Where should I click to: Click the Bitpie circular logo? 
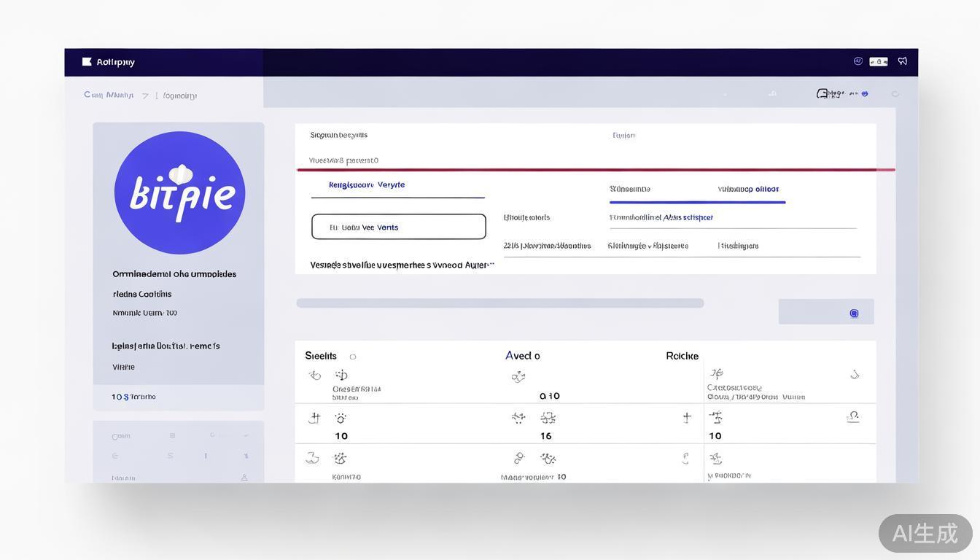click(179, 192)
